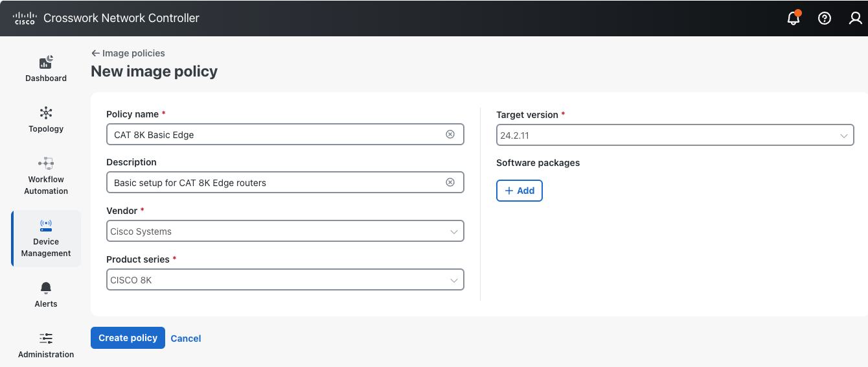Open Workflow Automation in sidebar
The image size is (868, 367).
pos(46,176)
